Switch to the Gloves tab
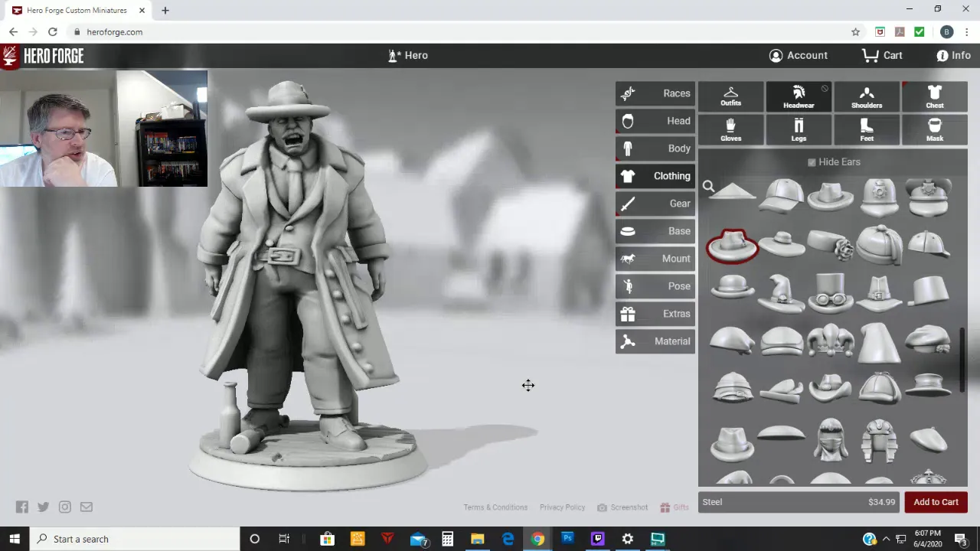980x551 pixels. (730, 129)
